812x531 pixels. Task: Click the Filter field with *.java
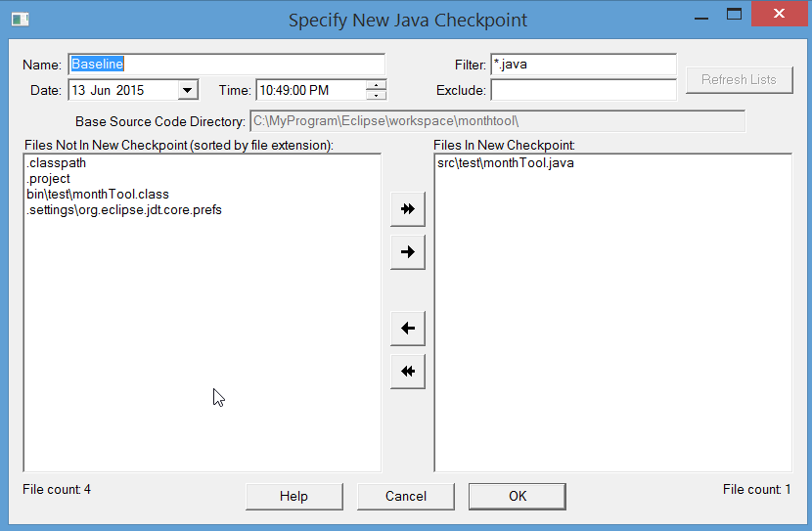[x=583, y=65]
